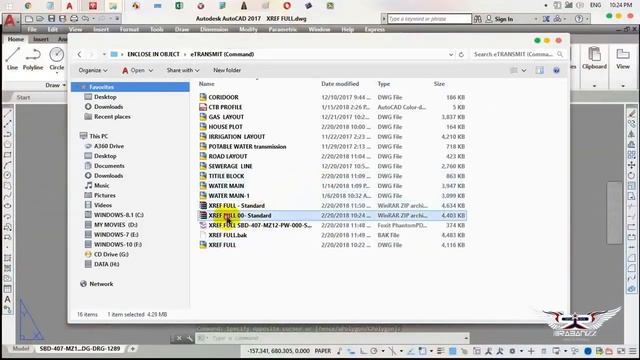640x360 pixels.
Task: Select the XREF FULL.bak file
Action: click(227, 235)
